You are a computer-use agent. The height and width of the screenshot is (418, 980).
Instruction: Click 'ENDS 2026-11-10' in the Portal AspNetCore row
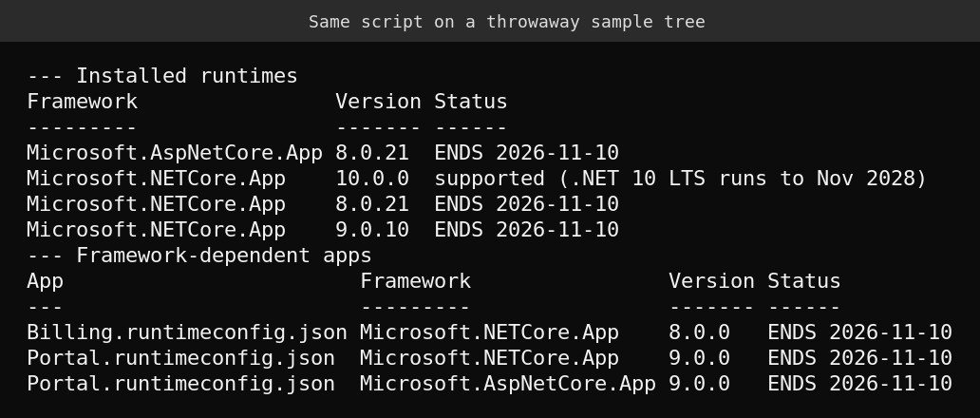point(860,384)
